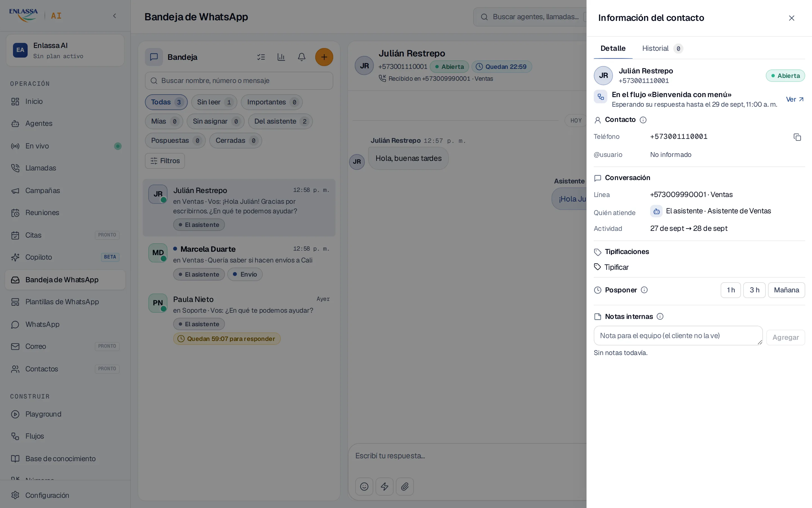Image resolution: width=812 pixels, height=508 pixels.
Task: Click Tipificar to add a tag
Action: pos(611,267)
